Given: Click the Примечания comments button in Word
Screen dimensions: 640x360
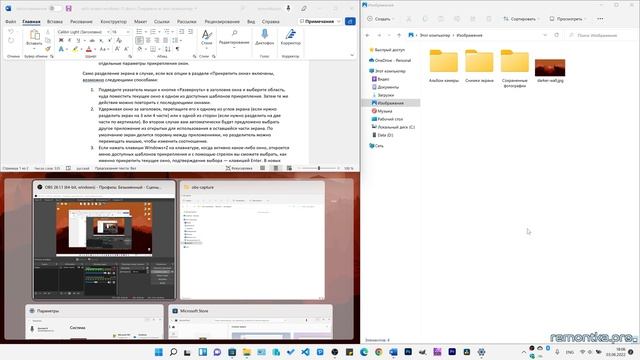Looking at the screenshot, I should (x=320, y=21).
